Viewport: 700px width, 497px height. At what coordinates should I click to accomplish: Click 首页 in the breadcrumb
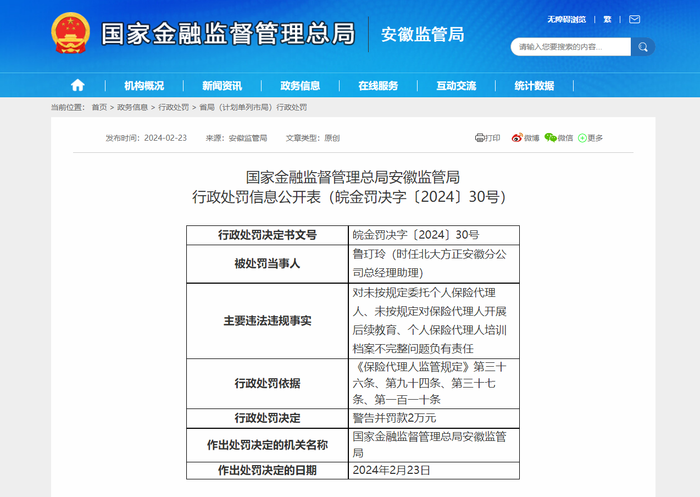[x=99, y=107]
